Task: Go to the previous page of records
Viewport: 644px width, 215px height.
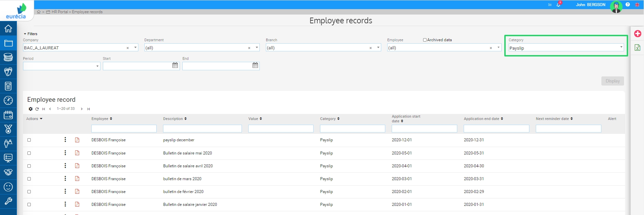Action: coord(50,109)
